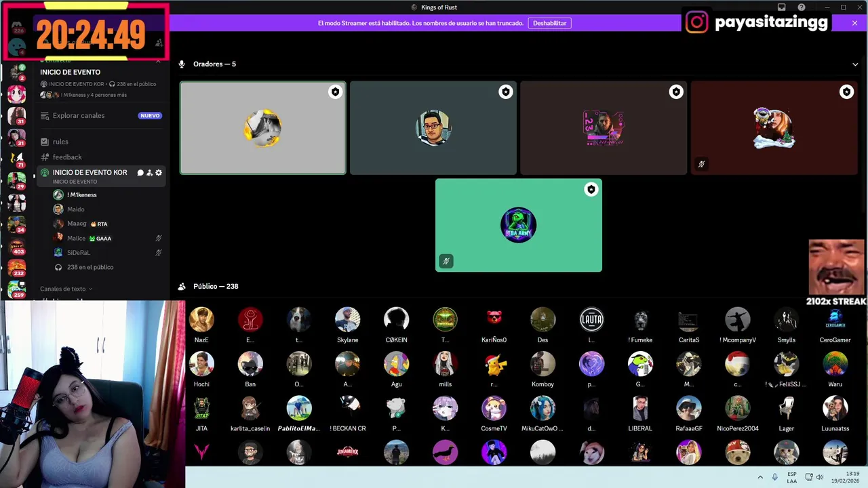The height and width of the screenshot is (488, 868).
Task: Open the help question mark icon
Action: tap(802, 7)
